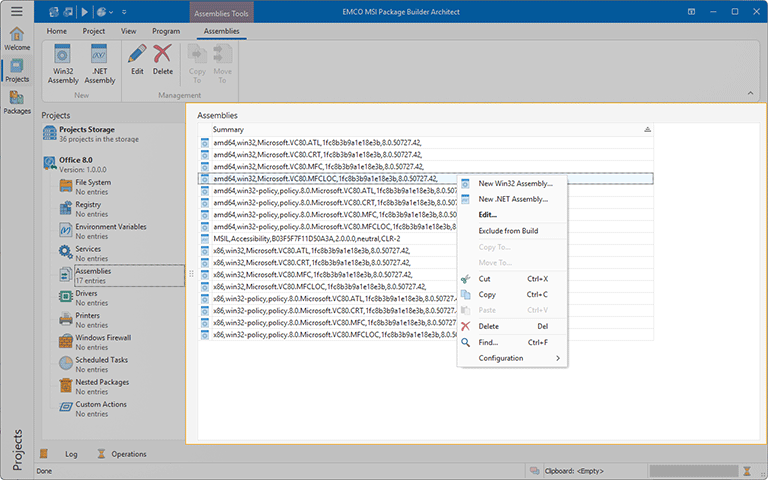This screenshot has height=480, width=768.
Task: Select New Win32 Assembly context menu entry
Action: pos(515,183)
